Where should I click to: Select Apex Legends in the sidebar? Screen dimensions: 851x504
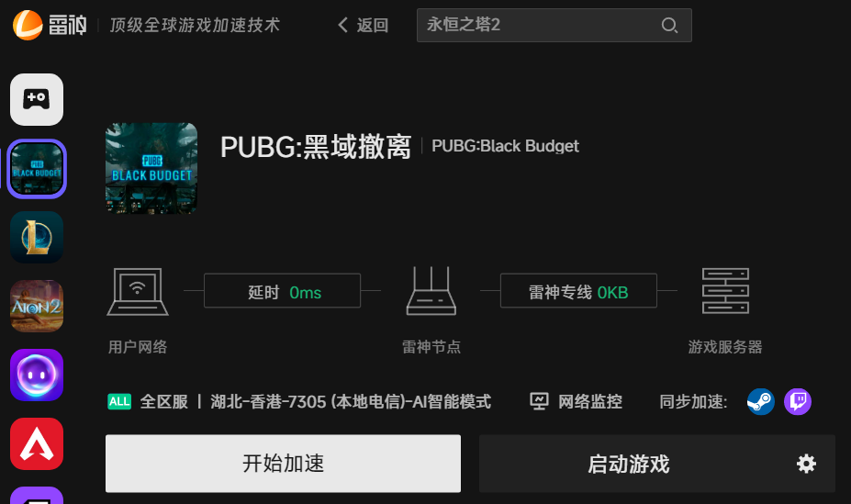point(37,443)
